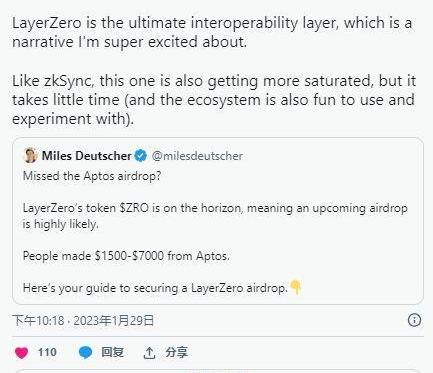Open the tweet timestamp 下午10:18 · 2023年1月29日
The image size is (433, 373).
pyautogui.click(x=83, y=320)
